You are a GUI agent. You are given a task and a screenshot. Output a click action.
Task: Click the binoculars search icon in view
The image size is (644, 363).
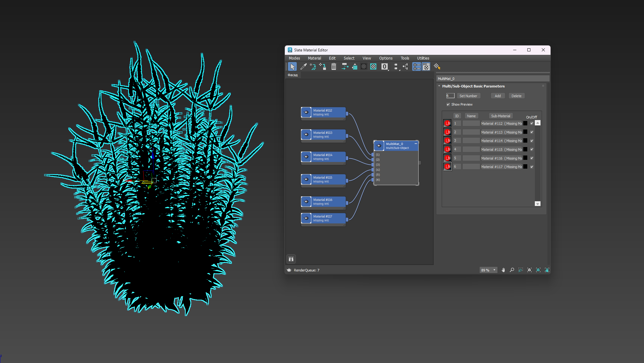pyautogui.click(x=291, y=259)
